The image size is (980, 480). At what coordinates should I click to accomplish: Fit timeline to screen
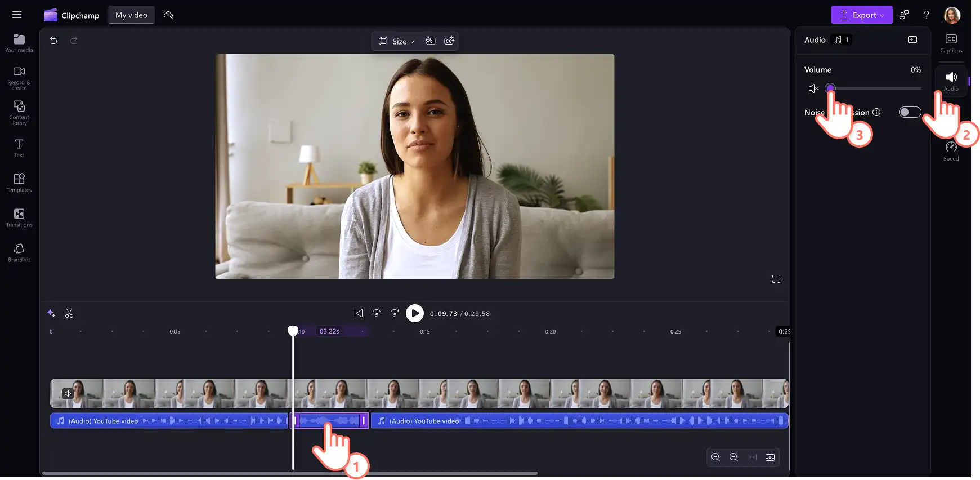click(752, 457)
